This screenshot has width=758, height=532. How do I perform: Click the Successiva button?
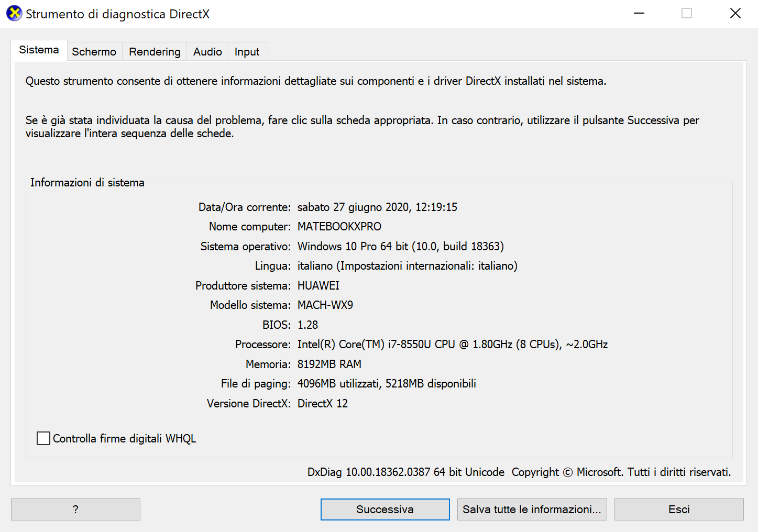pyautogui.click(x=385, y=509)
